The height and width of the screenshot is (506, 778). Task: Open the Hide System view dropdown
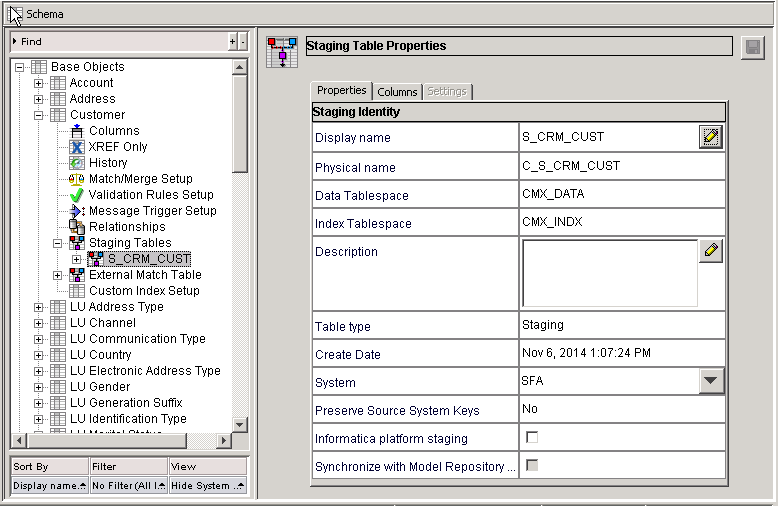[x=208, y=486]
